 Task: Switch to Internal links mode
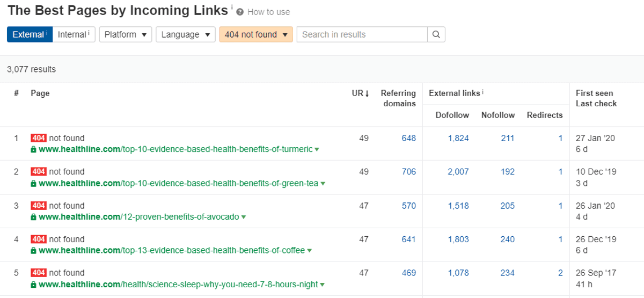click(74, 34)
